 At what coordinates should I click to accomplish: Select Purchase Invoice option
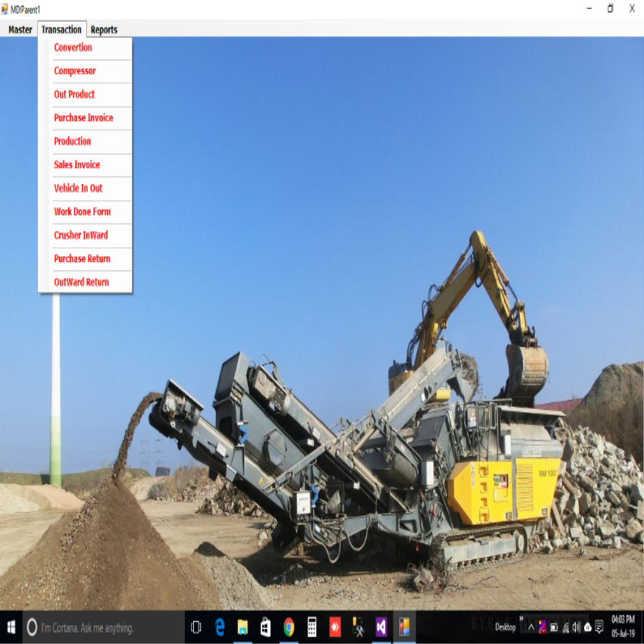click(83, 118)
